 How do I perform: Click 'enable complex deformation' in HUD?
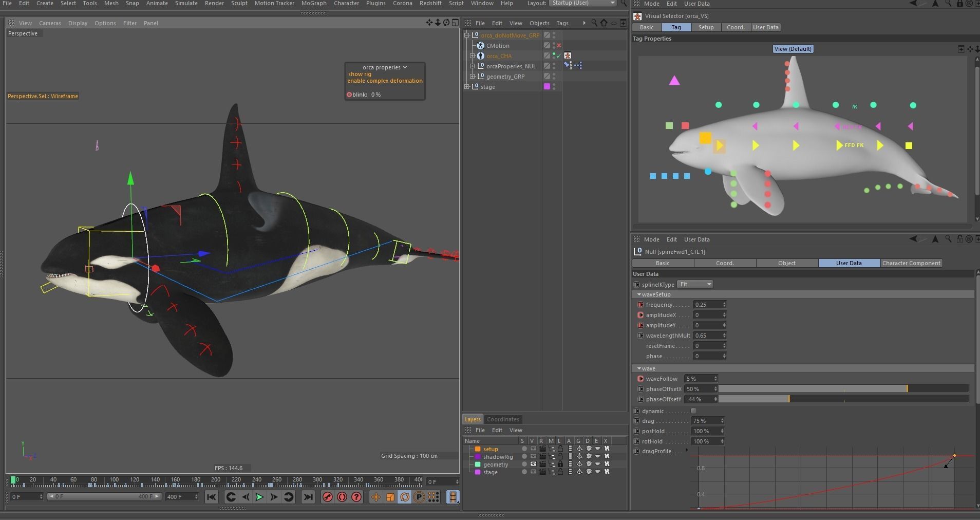click(x=385, y=81)
